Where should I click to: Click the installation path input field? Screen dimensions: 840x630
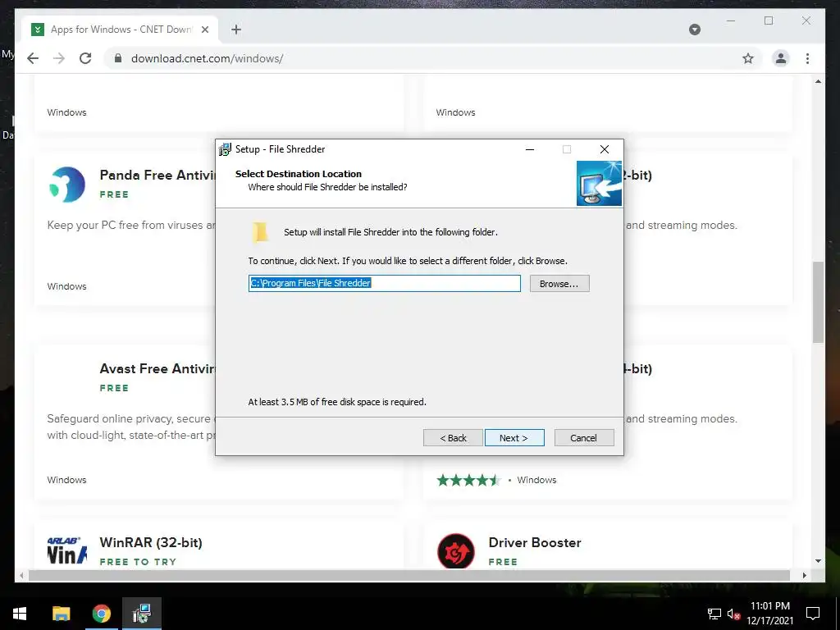[x=385, y=283]
